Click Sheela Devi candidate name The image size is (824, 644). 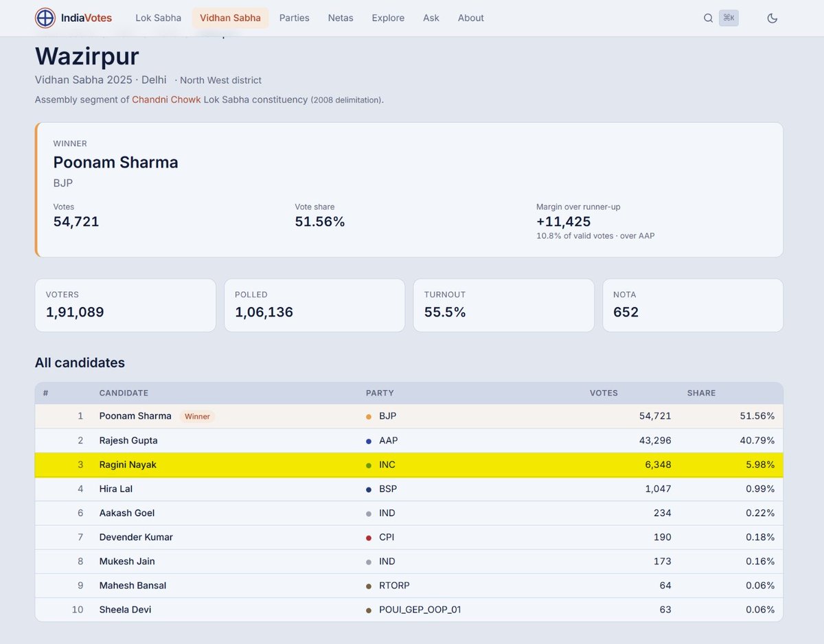[x=125, y=610]
